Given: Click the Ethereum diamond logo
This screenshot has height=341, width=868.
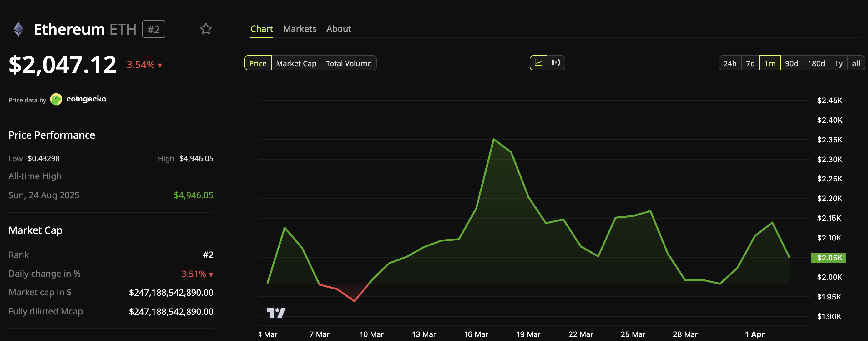Looking at the screenshot, I should [x=18, y=29].
